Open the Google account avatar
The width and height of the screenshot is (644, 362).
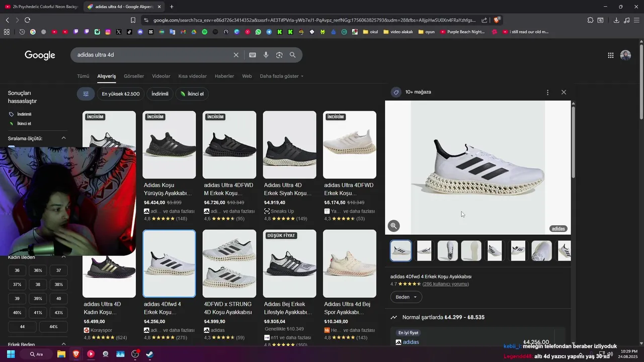625,55
